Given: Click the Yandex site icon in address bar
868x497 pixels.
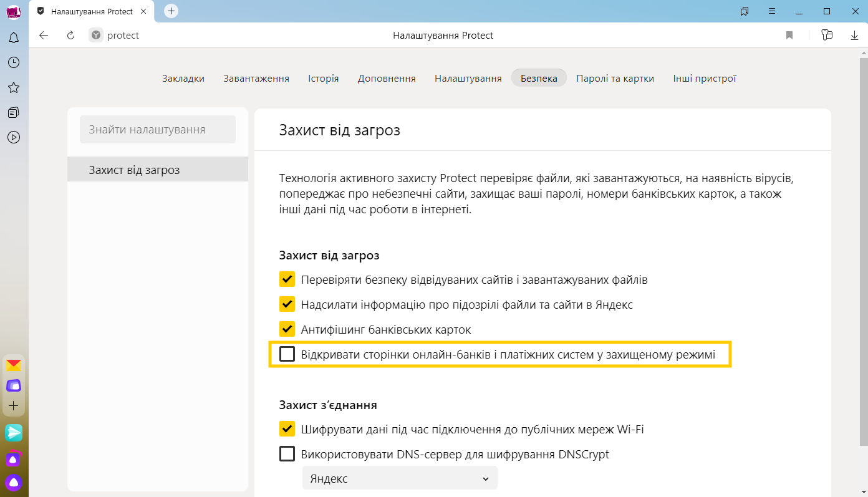Looking at the screenshot, I should pyautogui.click(x=95, y=36).
